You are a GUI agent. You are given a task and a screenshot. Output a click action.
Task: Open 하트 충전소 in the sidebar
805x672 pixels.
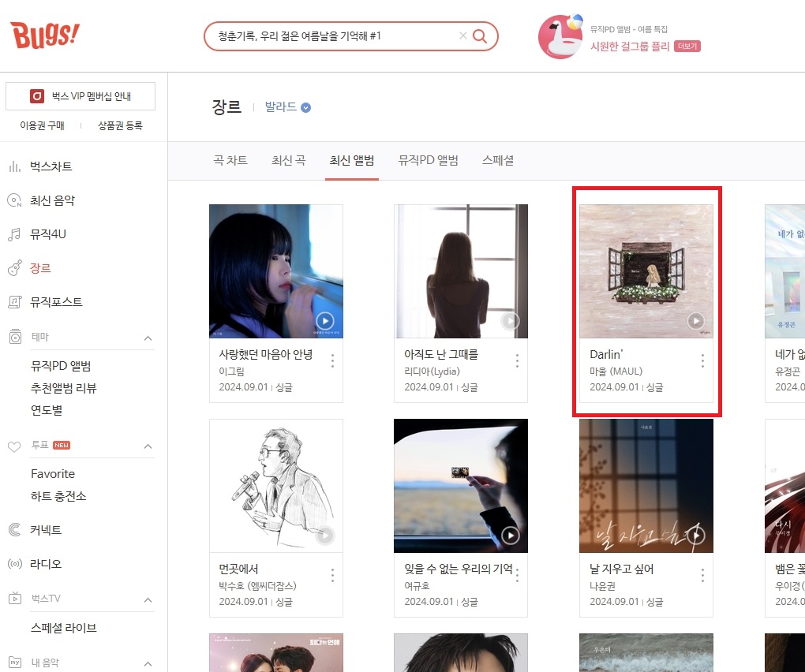coord(58,497)
